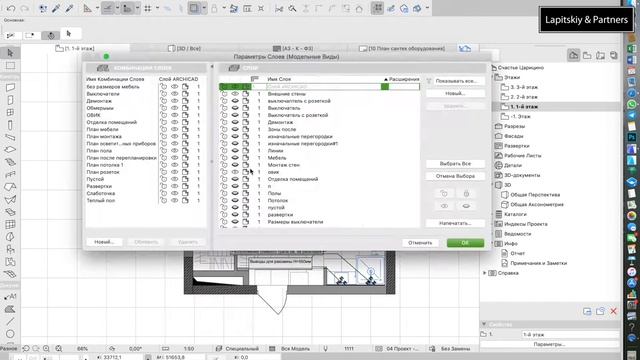Expand the Справка tree node

484,273
